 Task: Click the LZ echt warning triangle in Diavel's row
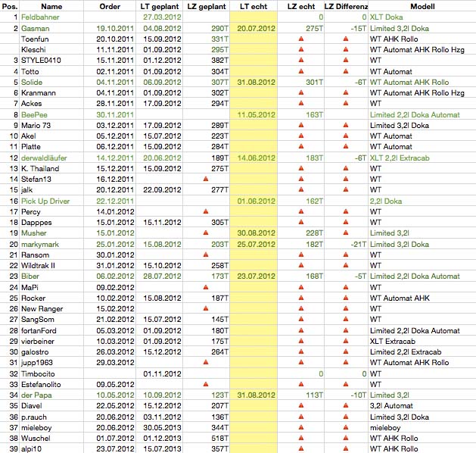coord(301,405)
